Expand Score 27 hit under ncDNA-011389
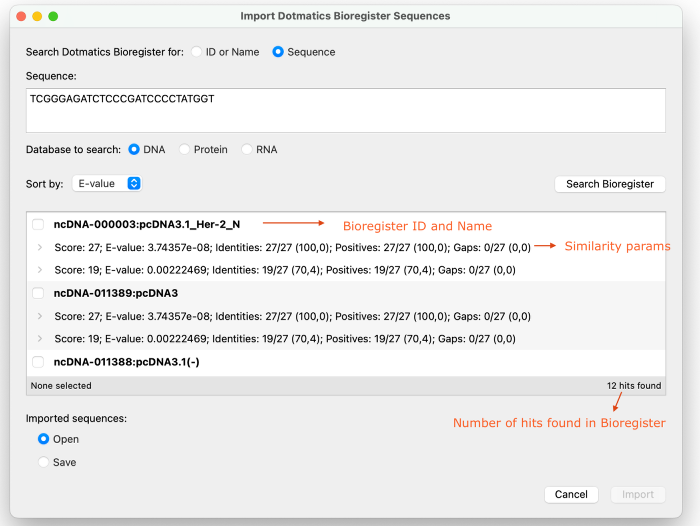 point(40,316)
